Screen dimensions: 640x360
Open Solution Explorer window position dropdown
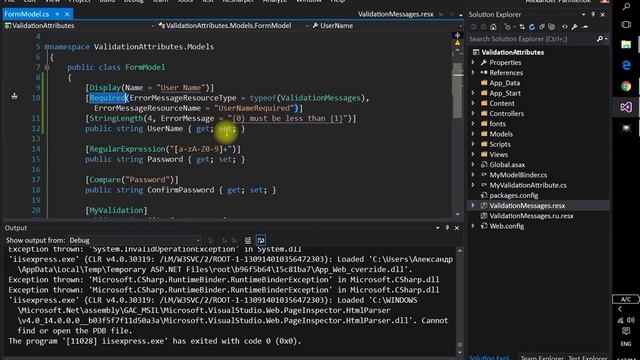pos(583,14)
